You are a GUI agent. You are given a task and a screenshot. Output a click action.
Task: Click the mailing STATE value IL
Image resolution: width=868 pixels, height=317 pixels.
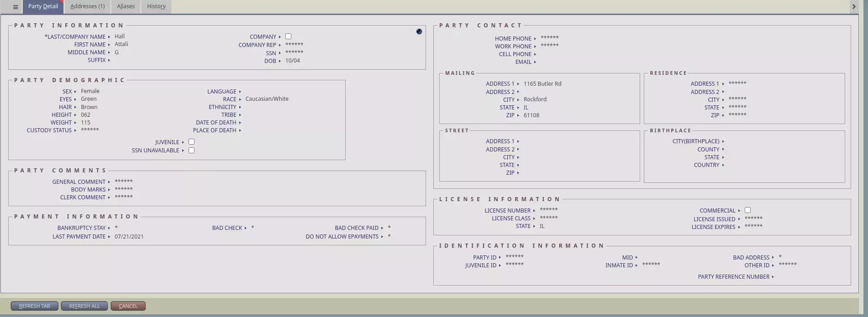(x=526, y=108)
